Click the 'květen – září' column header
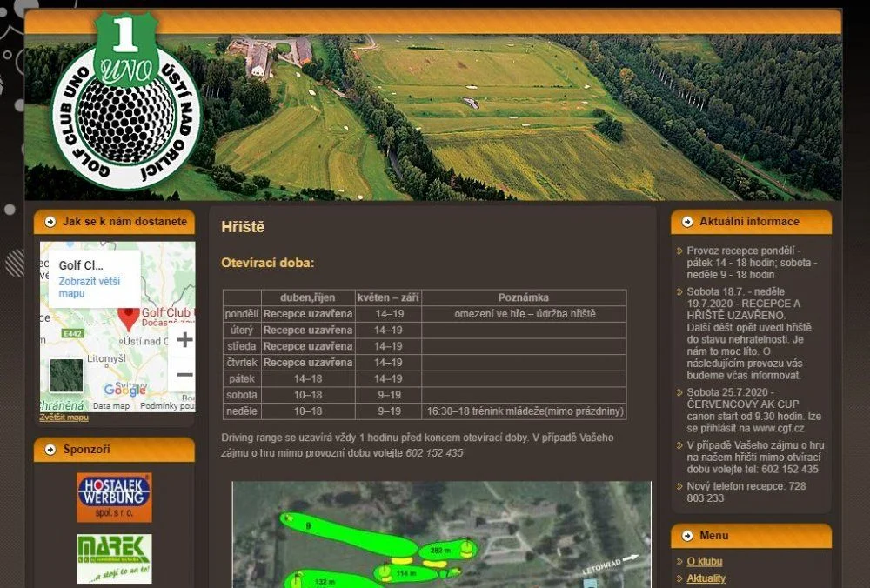870x588 pixels. point(388,297)
